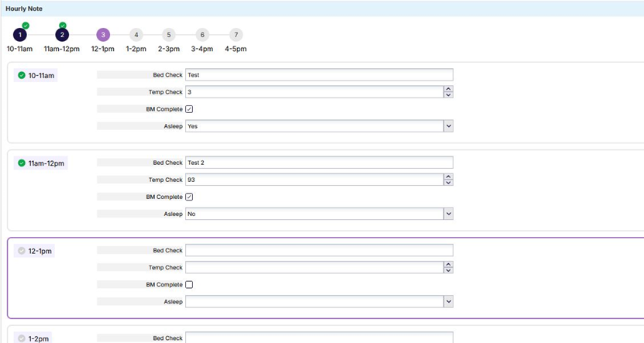Open the 3-4pm step label
The width and height of the screenshot is (644, 343).
pos(202,49)
